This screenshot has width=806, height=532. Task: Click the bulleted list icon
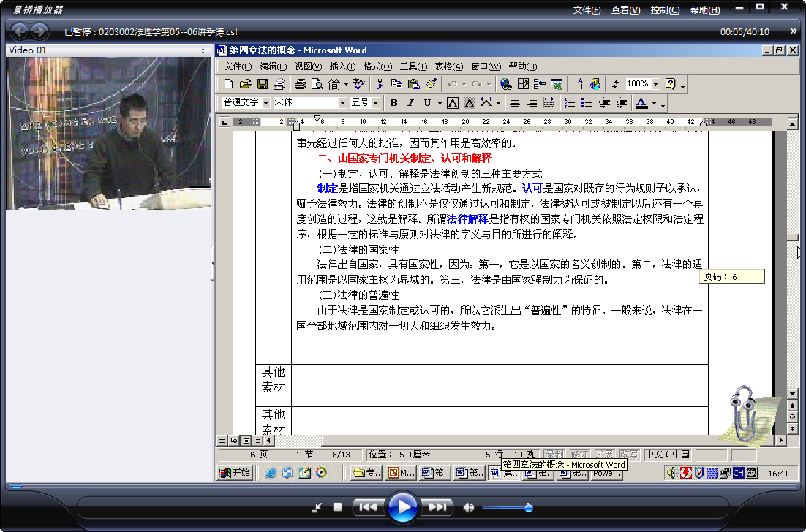pyautogui.click(x=587, y=103)
